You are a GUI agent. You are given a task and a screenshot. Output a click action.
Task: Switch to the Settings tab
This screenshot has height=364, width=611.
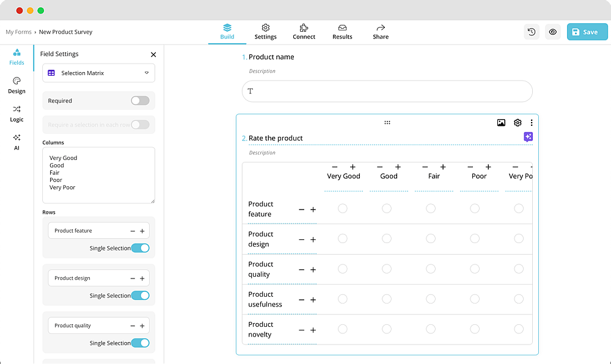[x=265, y=32]
